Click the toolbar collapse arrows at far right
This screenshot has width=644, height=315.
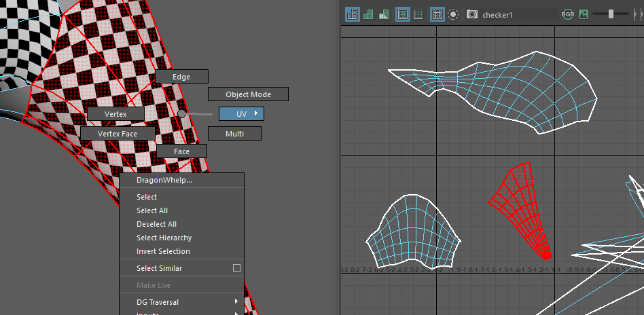click(637, 14)
